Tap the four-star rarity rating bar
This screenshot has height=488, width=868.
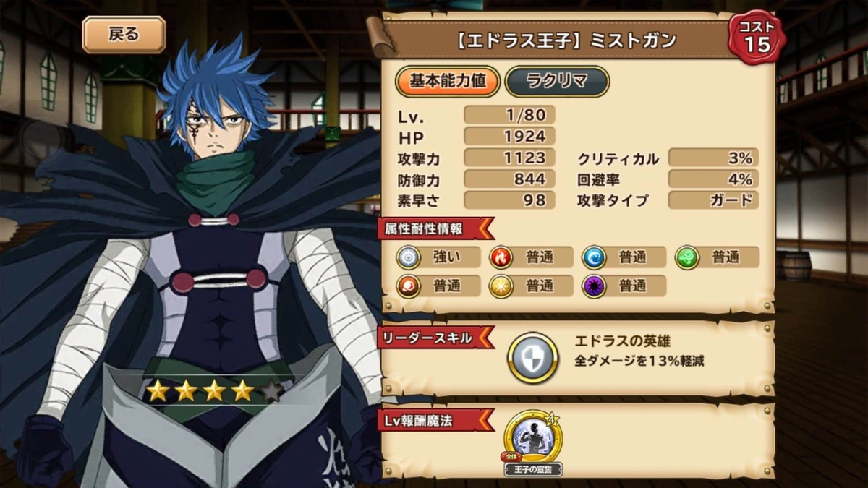(213, 391)
